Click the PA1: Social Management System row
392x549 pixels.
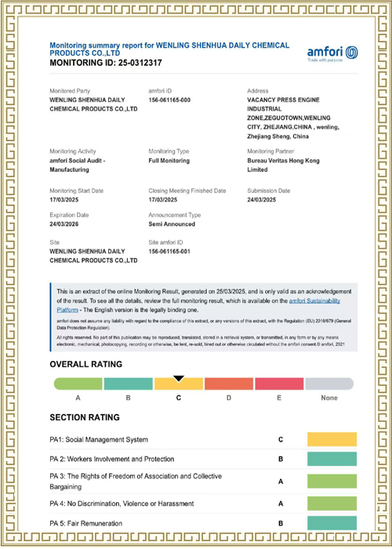[203, 439]
